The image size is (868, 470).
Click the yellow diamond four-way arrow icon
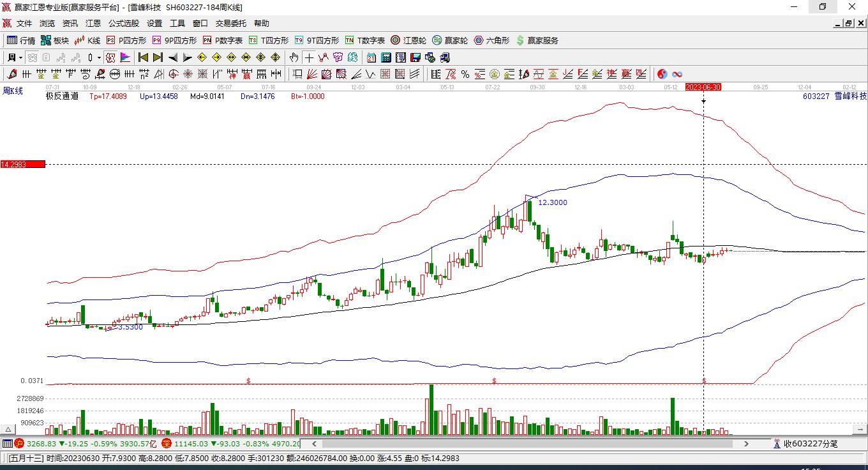coord(276,57)
